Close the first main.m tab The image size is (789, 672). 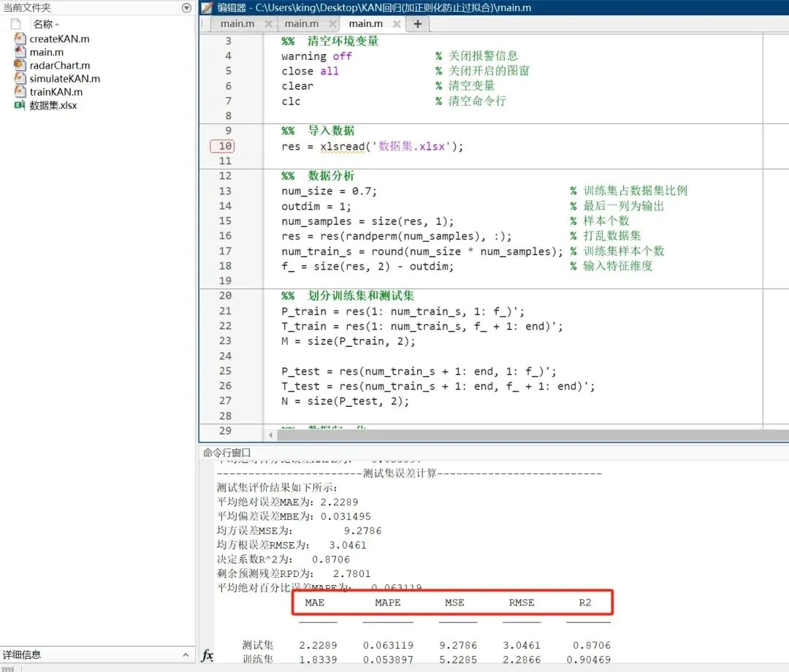coord(268,23)
